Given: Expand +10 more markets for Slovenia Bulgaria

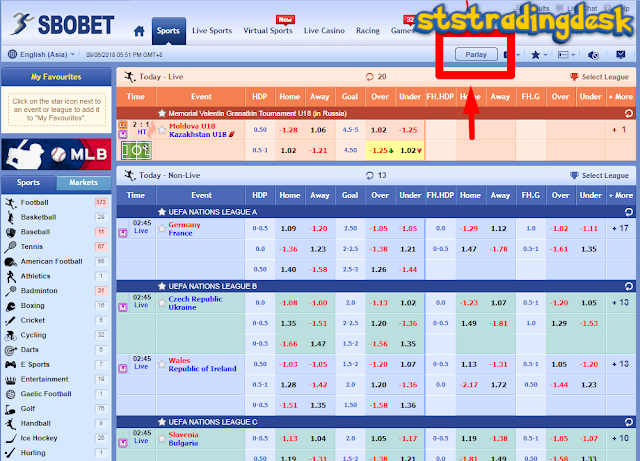Looking at the screenshot, I should [x=620, y=438].
